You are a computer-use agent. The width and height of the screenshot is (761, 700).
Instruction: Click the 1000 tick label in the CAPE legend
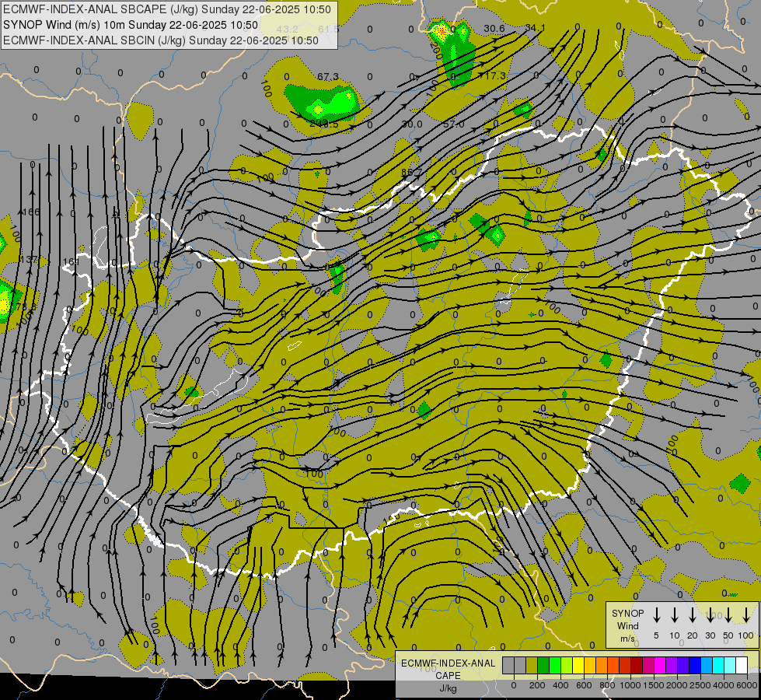coord(630,685)
